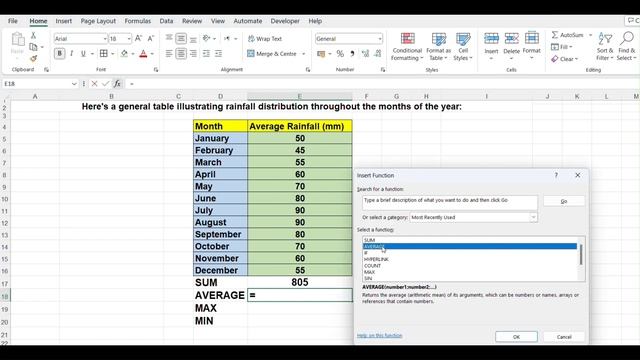Toggle Wrap Text

coord(265,38)
